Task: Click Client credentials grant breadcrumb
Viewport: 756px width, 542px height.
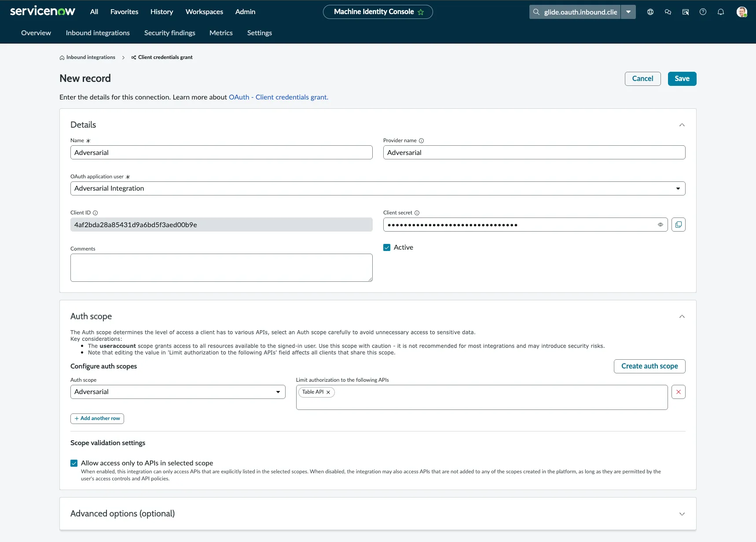Action: [165, 58]
